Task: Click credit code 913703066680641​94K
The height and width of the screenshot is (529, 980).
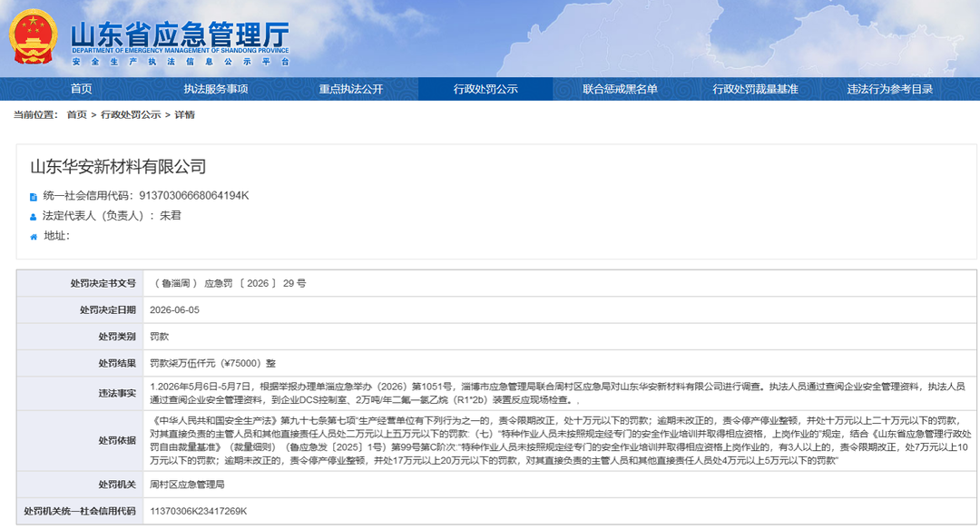Action: point(194,196)
